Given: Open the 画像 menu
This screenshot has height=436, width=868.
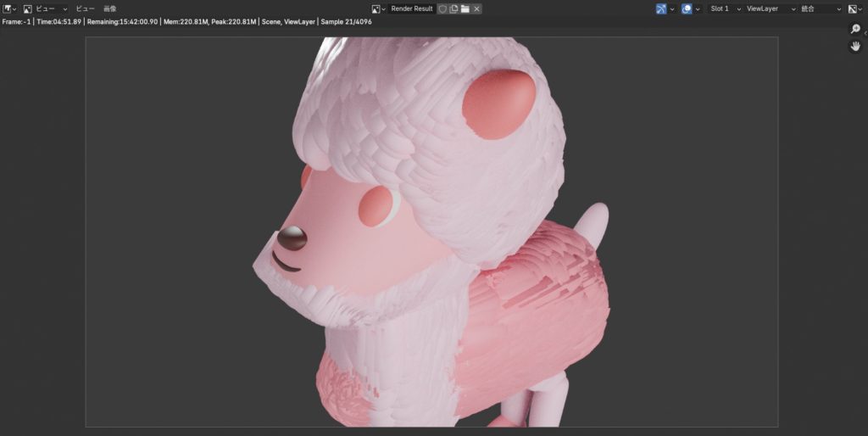Looking at the screenshot, I should pyautogui.click(x=110, y=8).
